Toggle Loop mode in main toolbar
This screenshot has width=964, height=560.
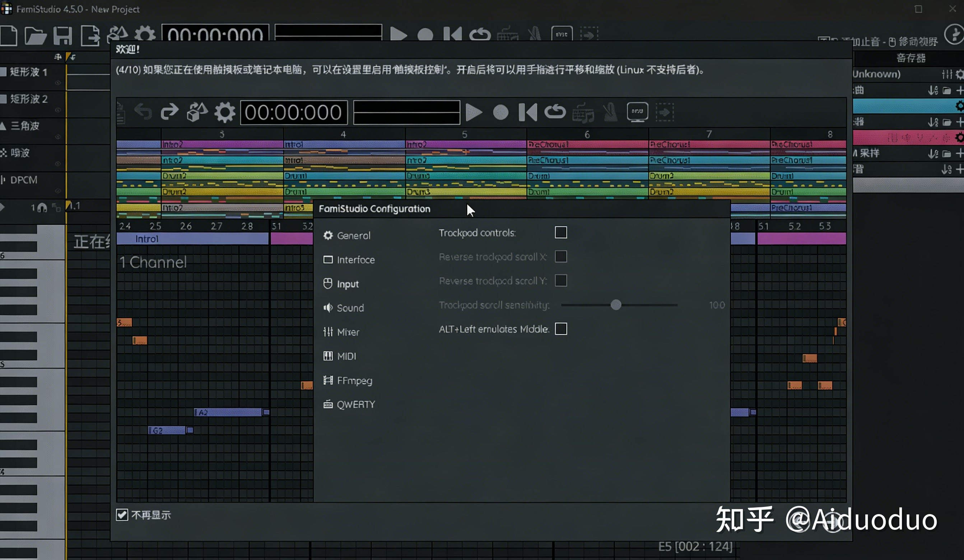(480, 34)
